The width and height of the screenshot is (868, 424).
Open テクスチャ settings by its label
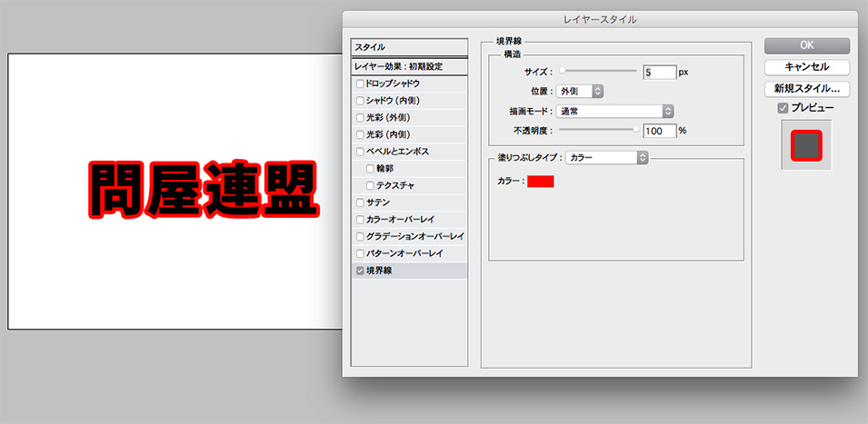[395, 185]
